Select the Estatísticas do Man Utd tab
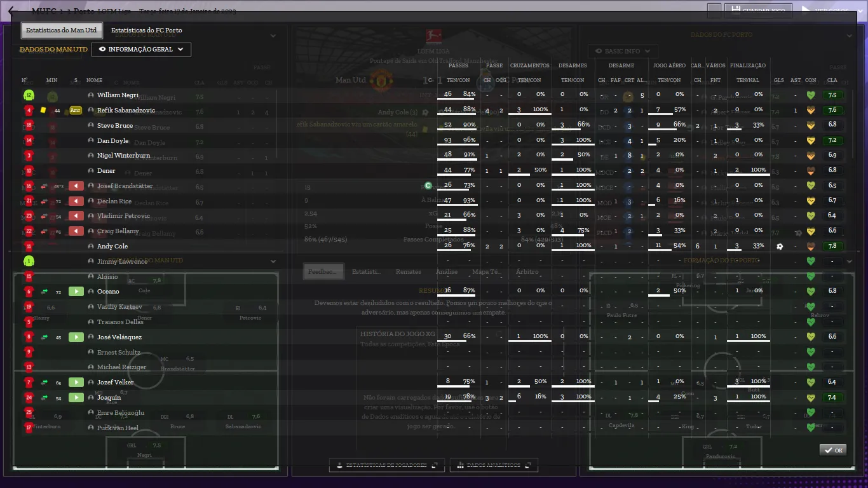Screen dimensions: 868x488 (x=62, y=30)
